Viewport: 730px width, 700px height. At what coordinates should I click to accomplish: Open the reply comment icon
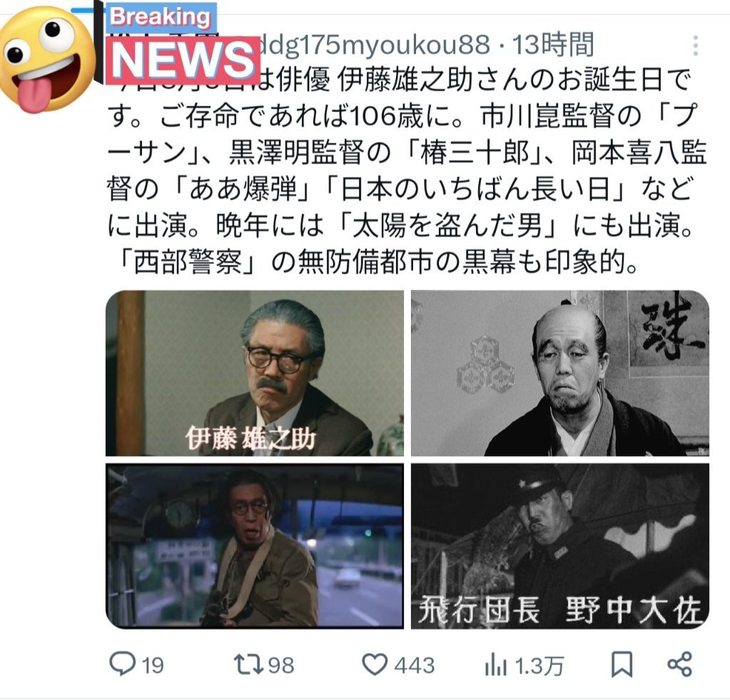(122, 664)
